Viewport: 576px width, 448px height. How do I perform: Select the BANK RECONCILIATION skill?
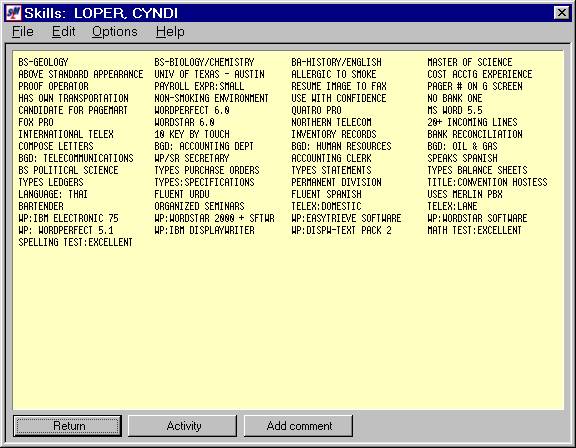475,134
